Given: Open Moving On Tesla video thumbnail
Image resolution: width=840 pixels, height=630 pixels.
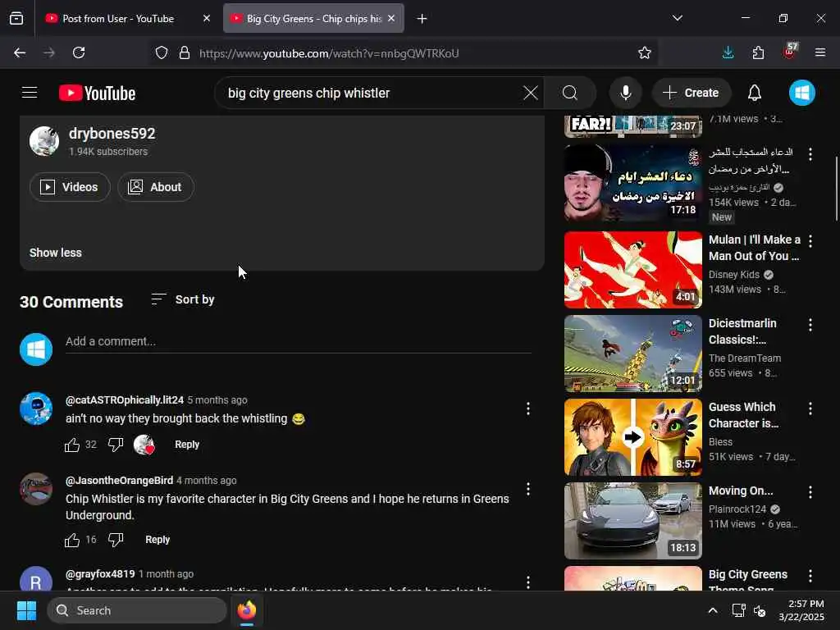Looking at the screenshot, I should point(632,521).
